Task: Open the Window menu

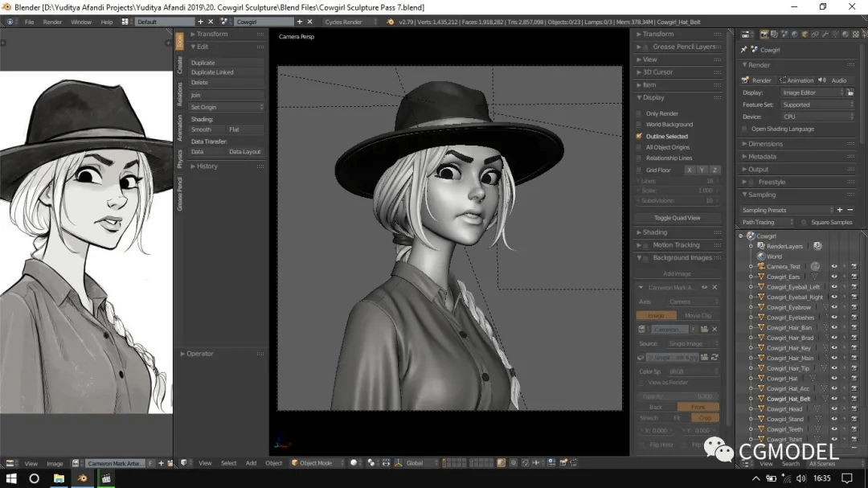Action: point(81,22)
